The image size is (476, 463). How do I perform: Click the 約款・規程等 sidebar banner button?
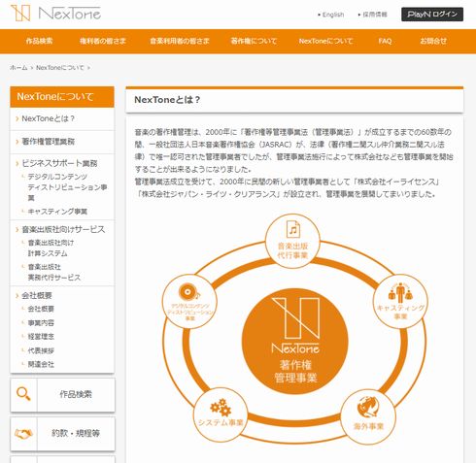(x=62, y=434)
